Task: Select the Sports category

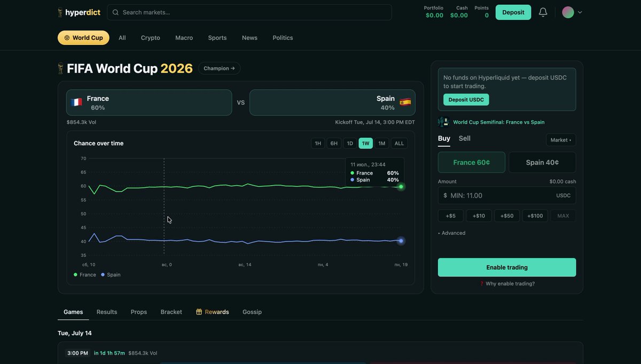Action: pos(217,38)
